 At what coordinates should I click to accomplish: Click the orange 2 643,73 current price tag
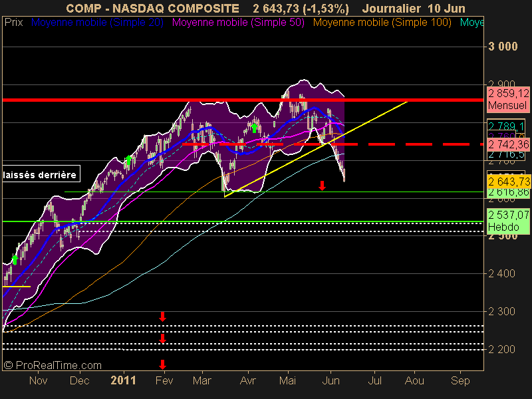[x=508, y=182]
